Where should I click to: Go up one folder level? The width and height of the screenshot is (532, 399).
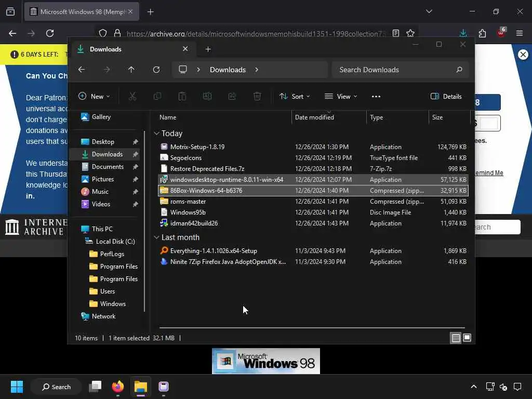point(131,70)
